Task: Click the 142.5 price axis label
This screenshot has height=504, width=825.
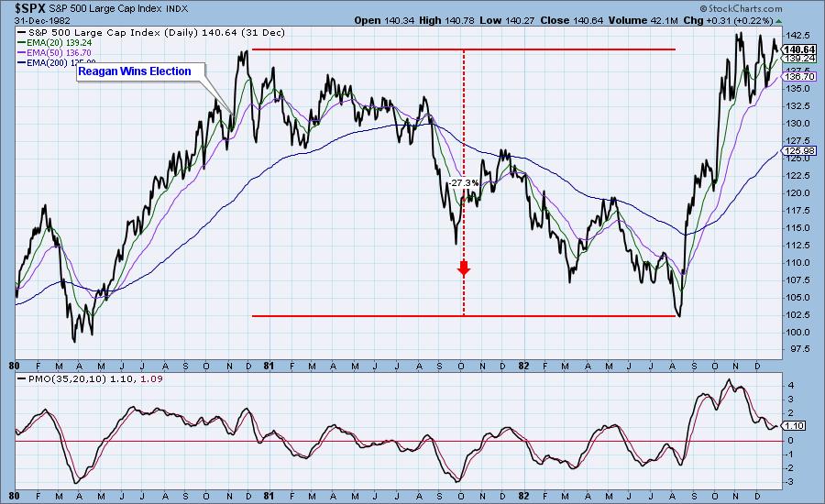Action: 797,36
